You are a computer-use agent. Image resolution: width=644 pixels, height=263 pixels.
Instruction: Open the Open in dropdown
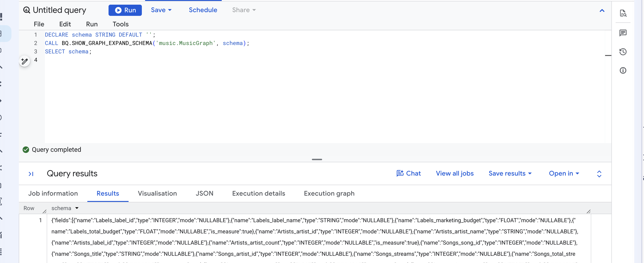[564, 173]
